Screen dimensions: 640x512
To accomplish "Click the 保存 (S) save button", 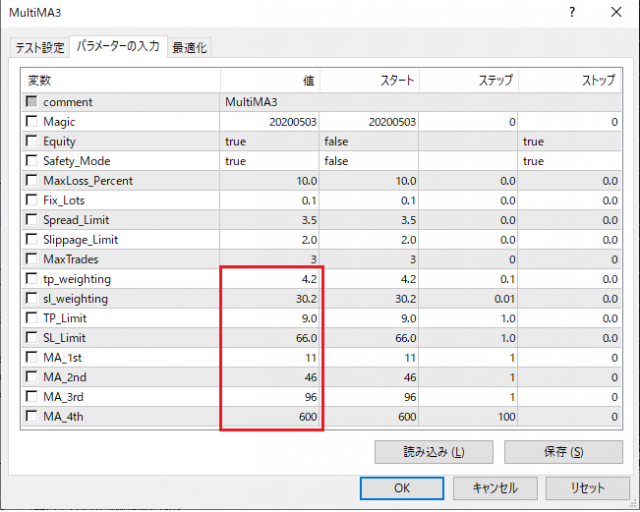I will (x=563, y=452).
